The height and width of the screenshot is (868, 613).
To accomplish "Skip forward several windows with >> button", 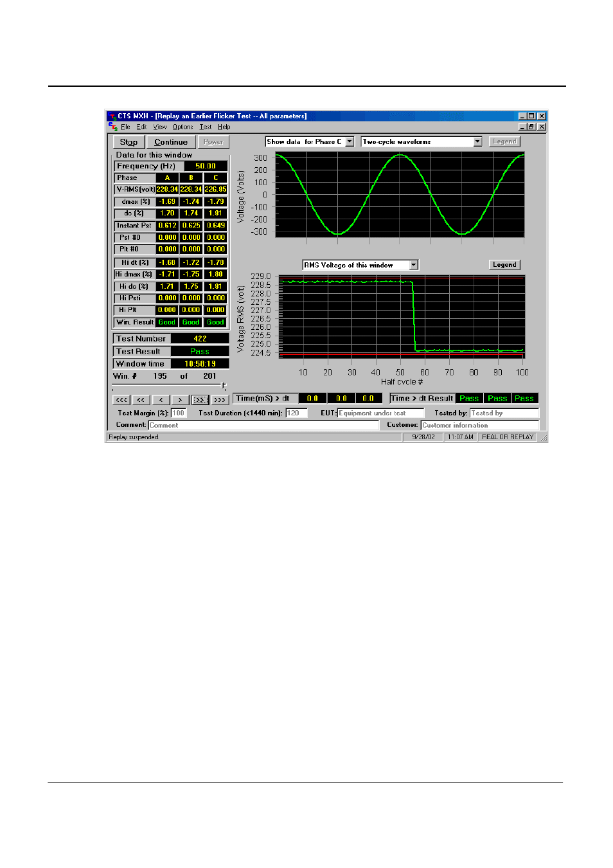I will point(200,400).
